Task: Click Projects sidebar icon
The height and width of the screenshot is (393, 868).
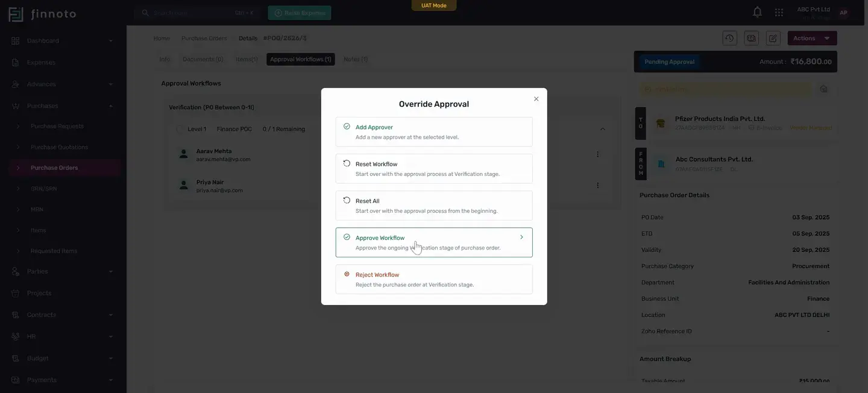Action: 16,293
